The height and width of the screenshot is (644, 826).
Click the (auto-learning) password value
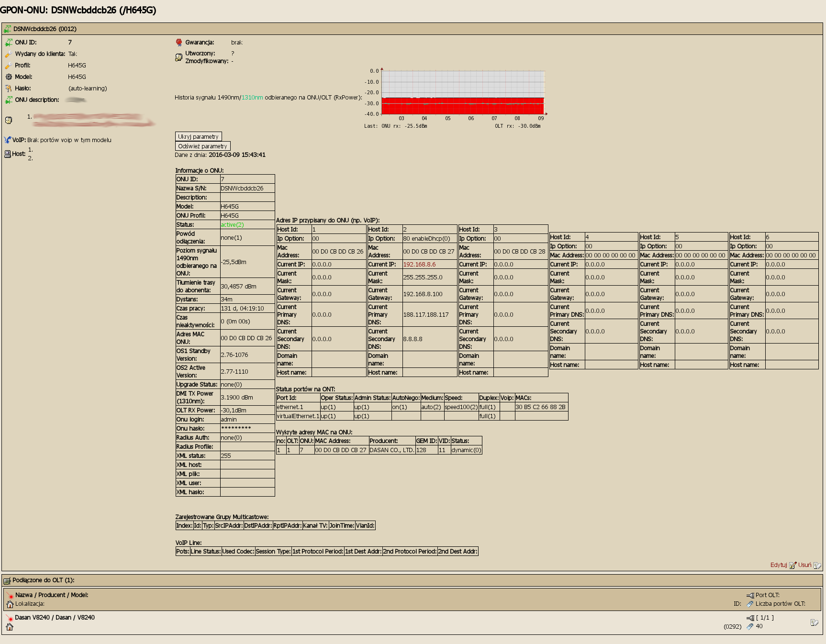(88, 89)
